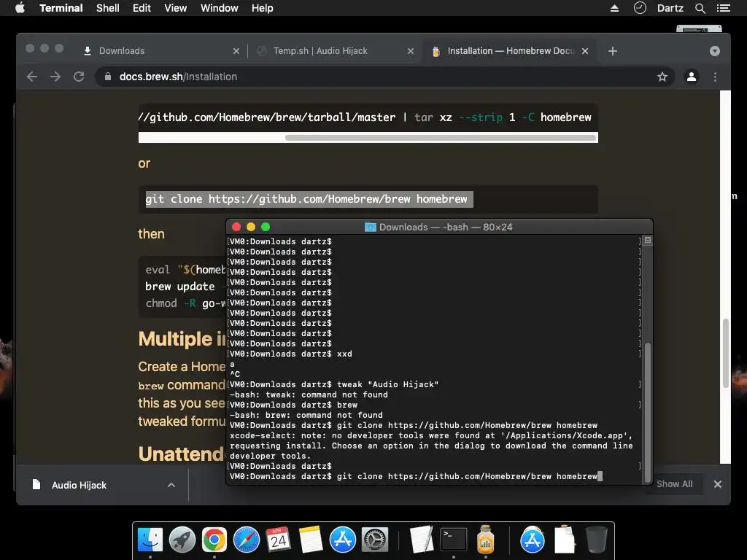Open the Edit menu
This screenshot has width=747, height=560.
pos(142,8)
